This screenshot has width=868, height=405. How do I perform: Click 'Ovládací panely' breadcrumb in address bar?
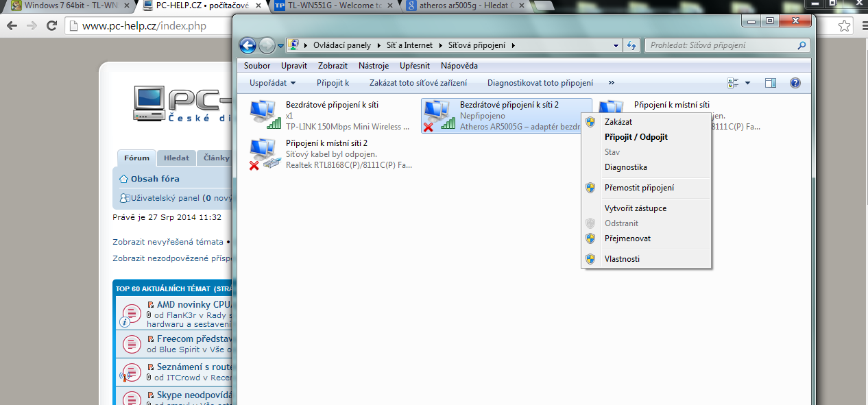click(342, 45)
